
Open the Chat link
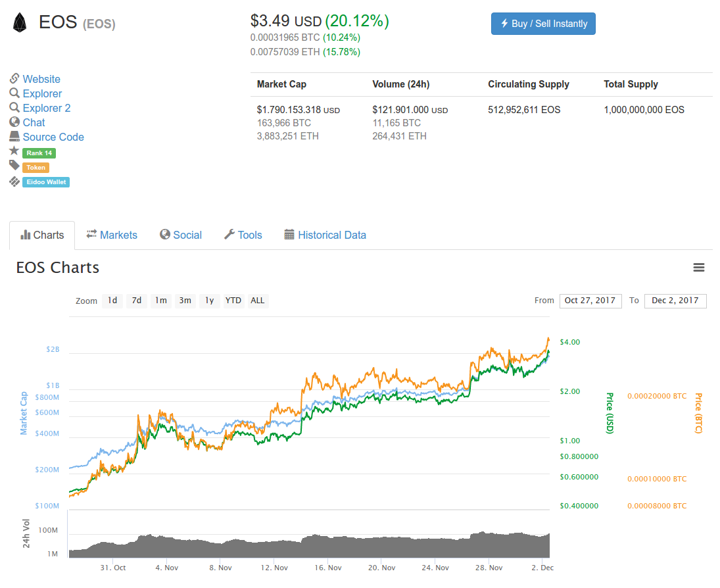coord(34,122)
